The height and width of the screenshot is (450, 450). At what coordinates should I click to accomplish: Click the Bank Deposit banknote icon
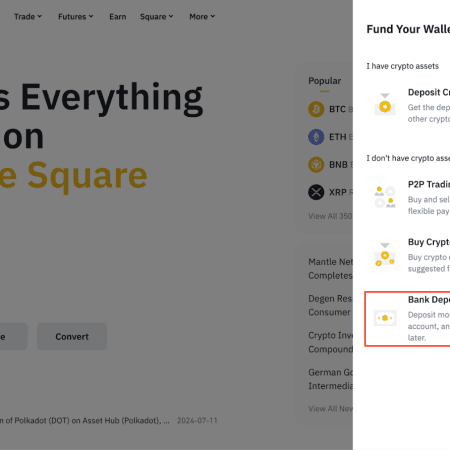point(385,318)
